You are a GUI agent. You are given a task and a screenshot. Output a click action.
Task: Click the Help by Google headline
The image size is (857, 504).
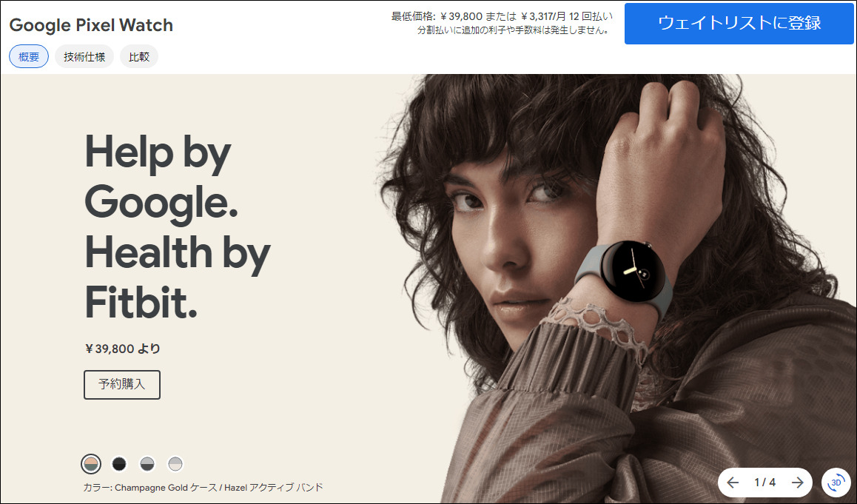[x=178, y=226]
